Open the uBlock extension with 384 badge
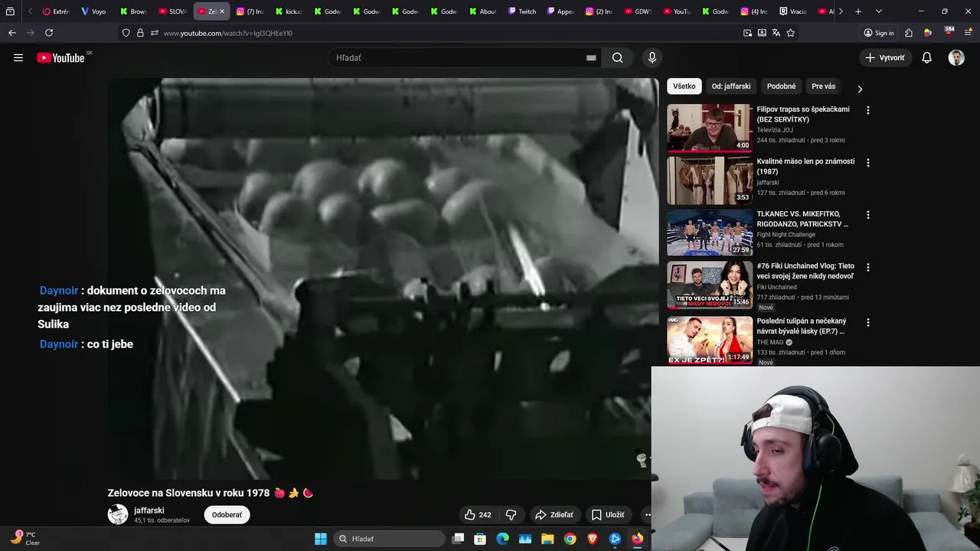Image resolution: width=980 pixels, height=551 pixels. 949,32
